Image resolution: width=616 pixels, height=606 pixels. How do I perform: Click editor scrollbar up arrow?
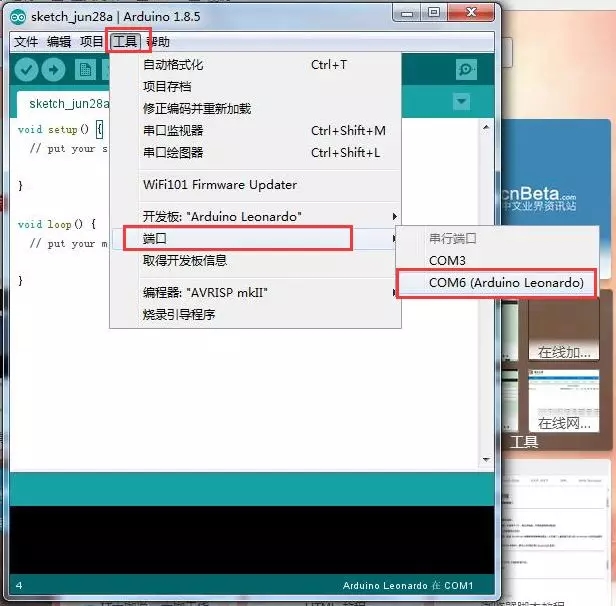pyautogui.click(x=486, y=127)
